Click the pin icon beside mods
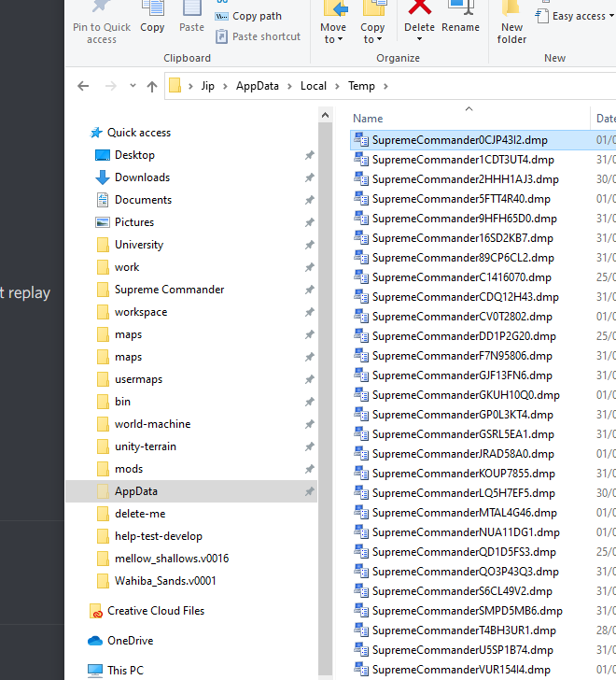Screen dimensions: 616x680 point(309,469)
